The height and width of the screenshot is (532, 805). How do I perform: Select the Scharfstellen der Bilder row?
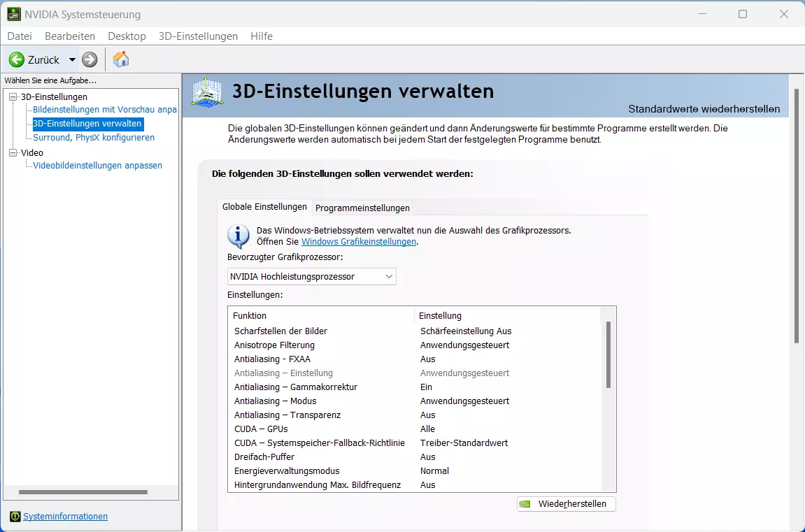point(414,331)
